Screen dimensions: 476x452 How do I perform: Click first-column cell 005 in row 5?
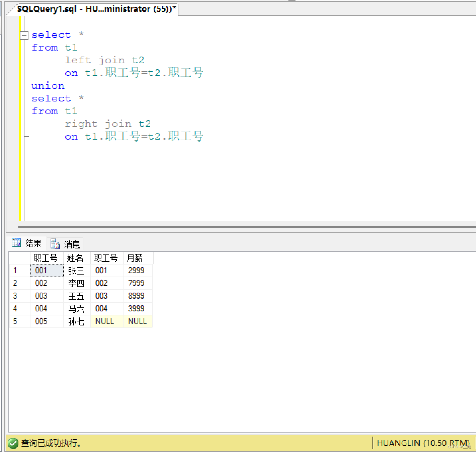[x=47, y=321]
